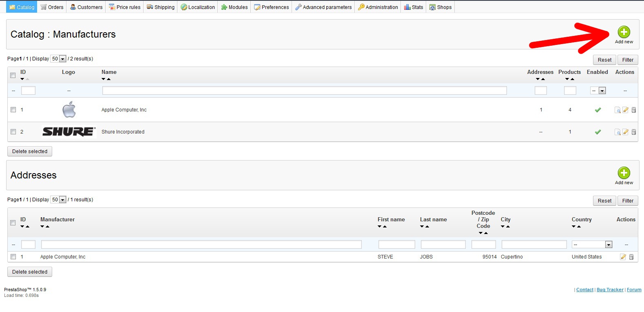Sort manufacturers by Addresses count descending
This screenshot has height=312, width=644.
click(538, 79)
